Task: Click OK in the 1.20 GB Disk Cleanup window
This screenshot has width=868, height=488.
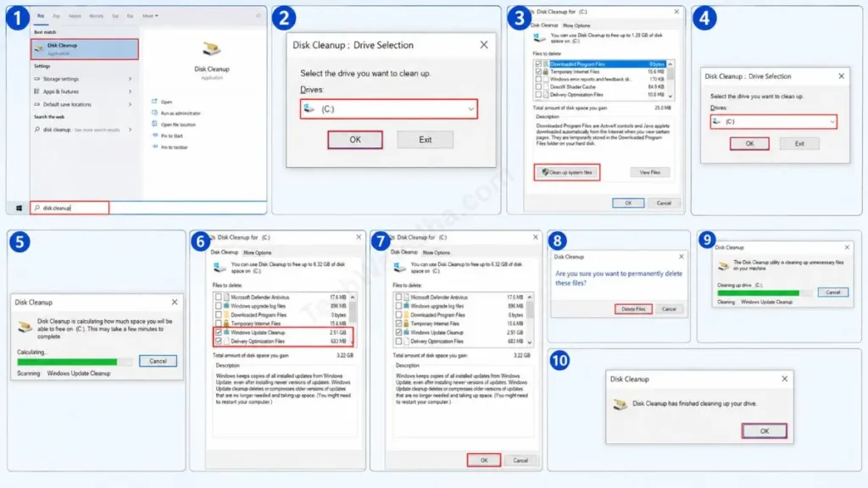Action: (628, 203)
